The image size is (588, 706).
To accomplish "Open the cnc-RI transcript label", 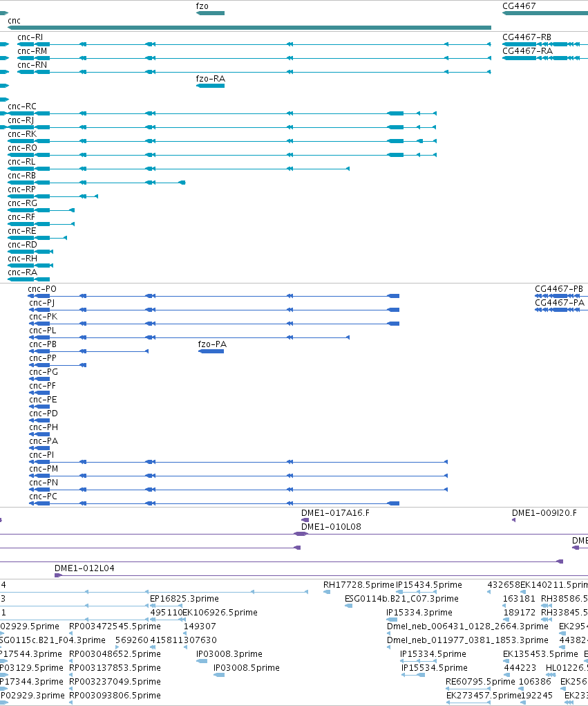I will (x=30, y=37).
